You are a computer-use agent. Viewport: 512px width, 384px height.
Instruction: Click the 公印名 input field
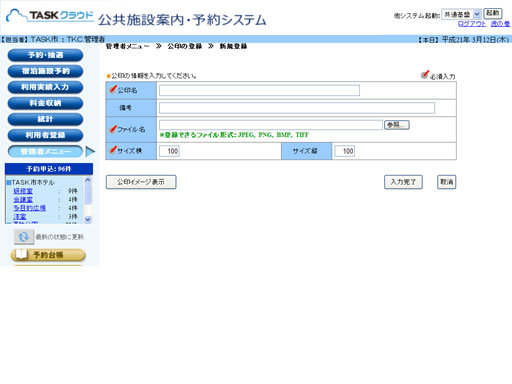259,90
